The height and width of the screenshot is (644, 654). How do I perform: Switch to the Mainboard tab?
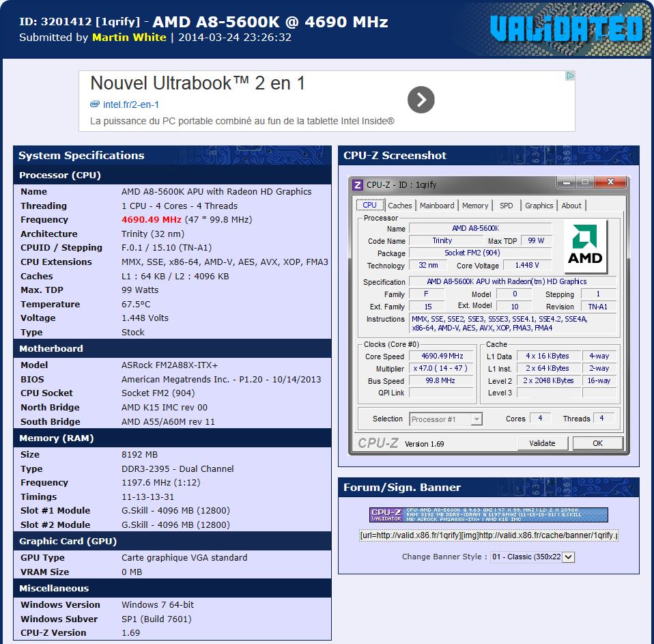tap(437, 206)
